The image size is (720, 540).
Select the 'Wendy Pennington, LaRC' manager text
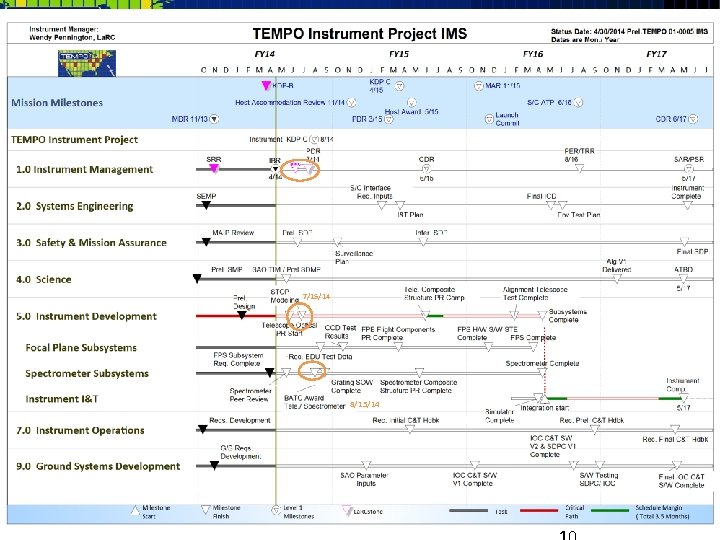72,38
